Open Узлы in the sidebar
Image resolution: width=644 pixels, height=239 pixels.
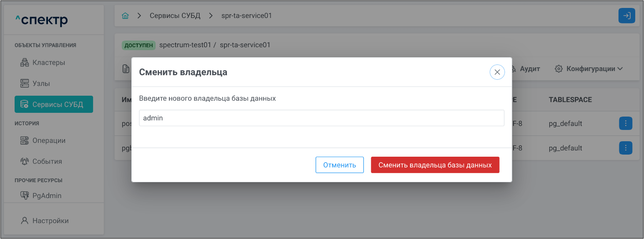pyautogui.click(x=41, y=84)
